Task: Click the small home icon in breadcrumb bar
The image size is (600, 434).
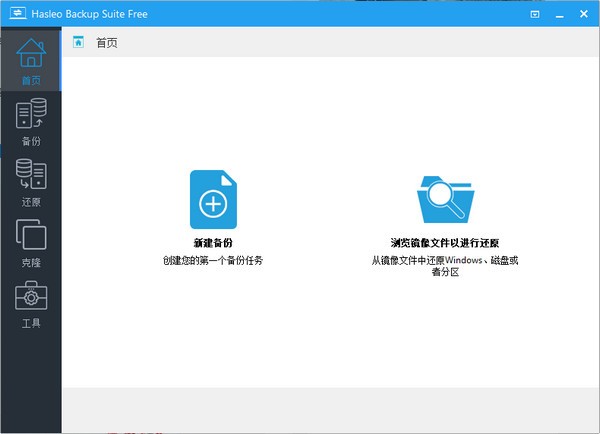Action: click(78, 43)
